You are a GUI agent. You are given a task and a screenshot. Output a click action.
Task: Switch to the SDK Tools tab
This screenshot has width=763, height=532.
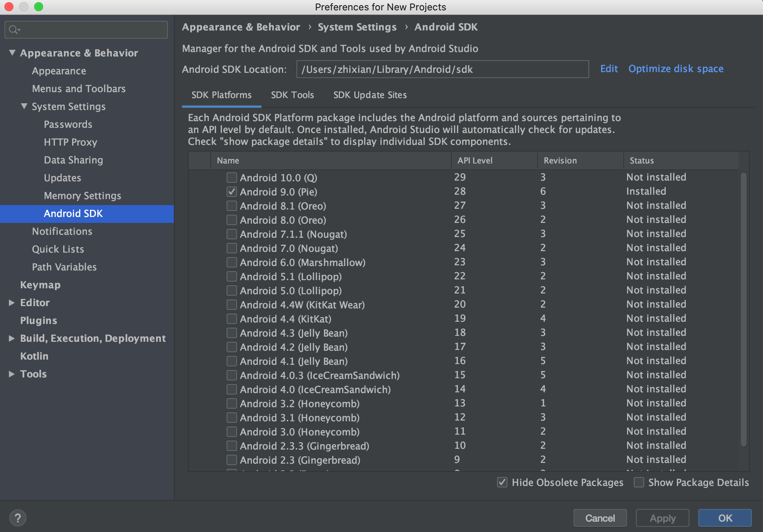pyautogui.click(x=292, y=95)
